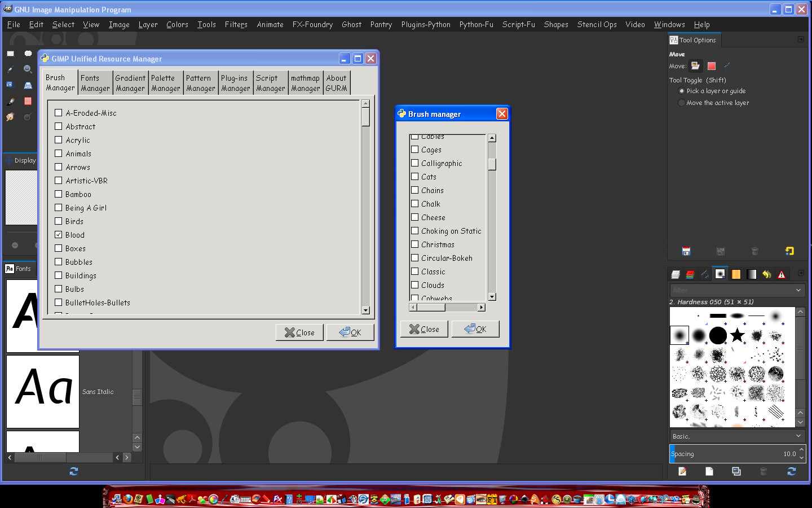Select the Ellipse Select tool in the toolbox
This screenshot has height=508, width=812.
pyautogui.click(x=28, y=54)
